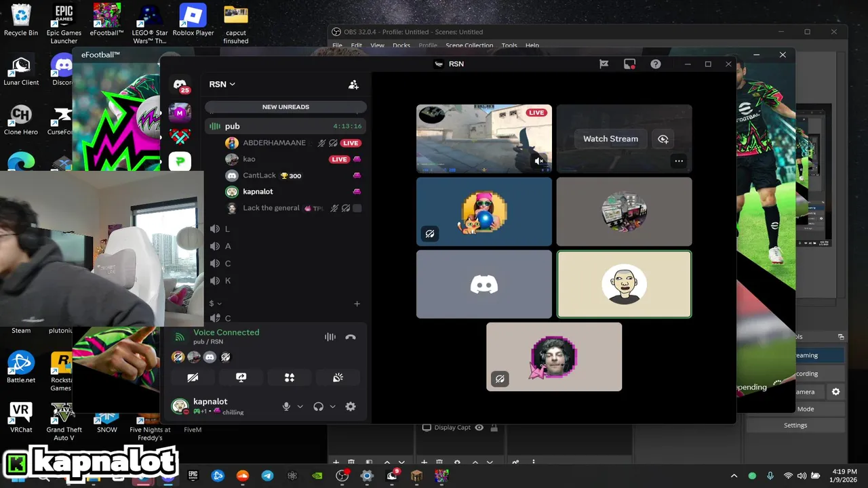Open flag icon in Discord title bar
Viewport: 868px width, 488px height.
coord(604,64)
